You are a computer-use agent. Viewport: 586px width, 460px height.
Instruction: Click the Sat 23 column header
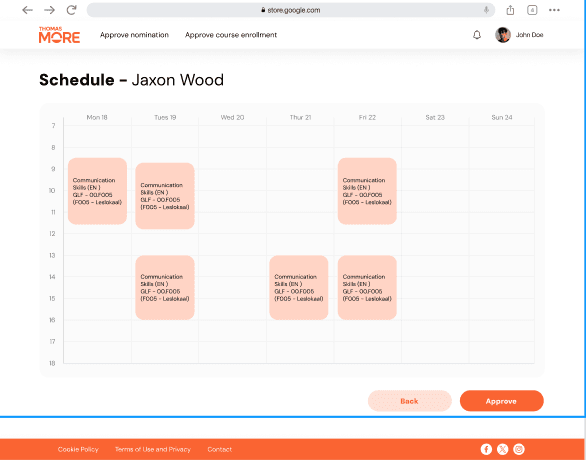pos(435,117)
